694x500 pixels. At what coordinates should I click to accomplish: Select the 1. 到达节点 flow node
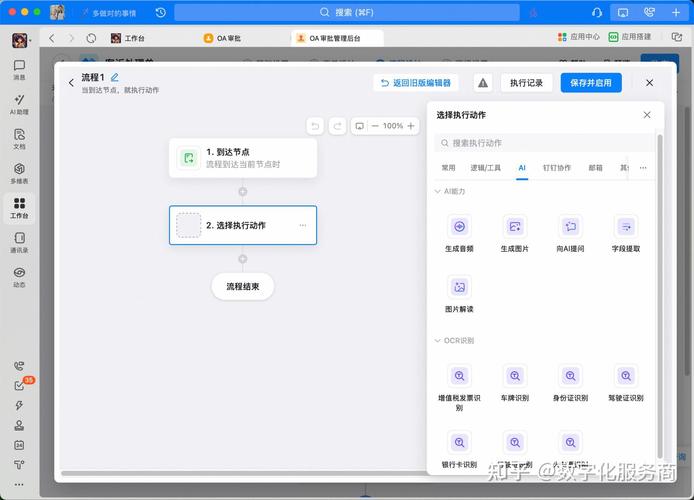click(x=243, y=158)
